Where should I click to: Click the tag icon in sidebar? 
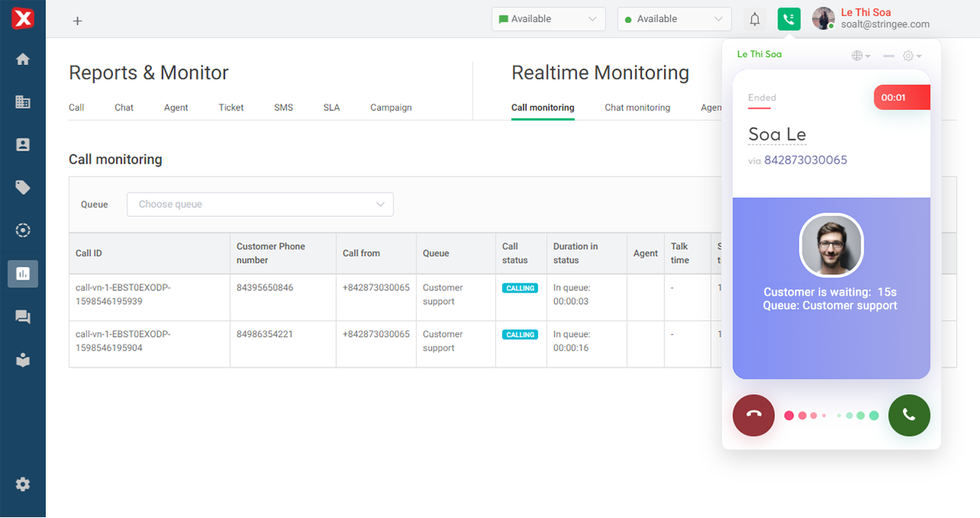[23, 187]
